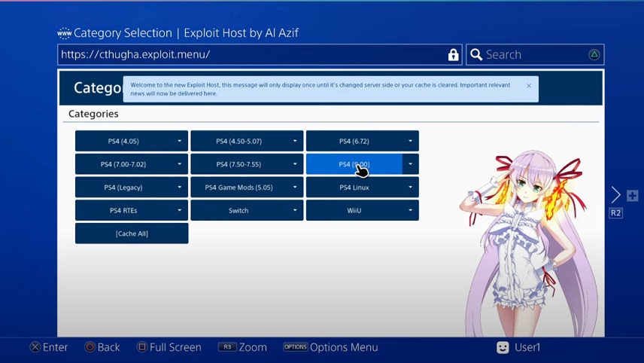Expand the PS4 (7.00-7.02) dropdown arrow
Image resolution: width=644 pixels, height=363 pixels.
[x=180, y=164]
